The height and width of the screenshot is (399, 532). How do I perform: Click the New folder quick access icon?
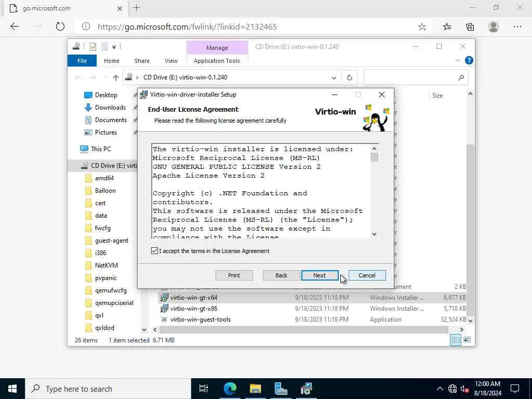coord(105,47)
